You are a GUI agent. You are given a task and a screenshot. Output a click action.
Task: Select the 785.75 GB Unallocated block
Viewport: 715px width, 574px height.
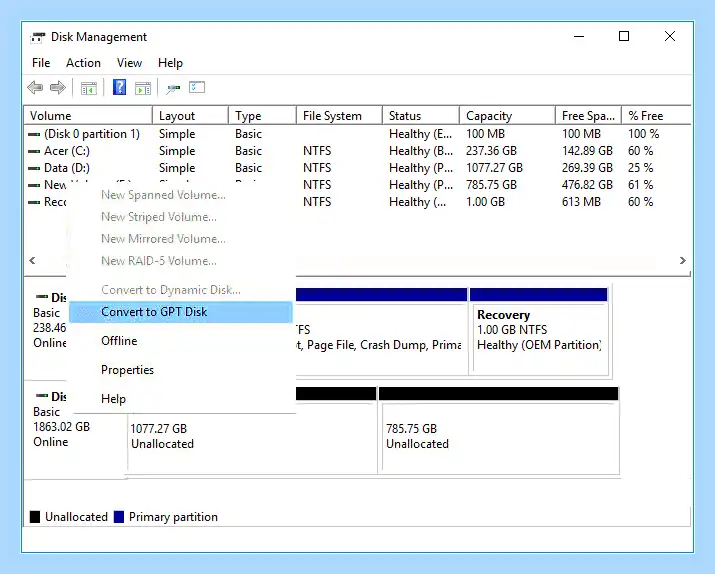coord(499,431)
